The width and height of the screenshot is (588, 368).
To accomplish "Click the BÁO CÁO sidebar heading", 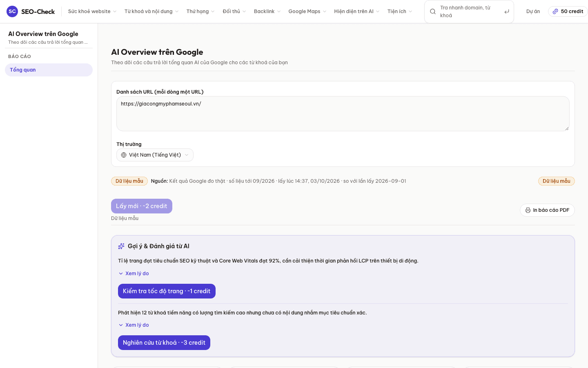I will (20, 56).
